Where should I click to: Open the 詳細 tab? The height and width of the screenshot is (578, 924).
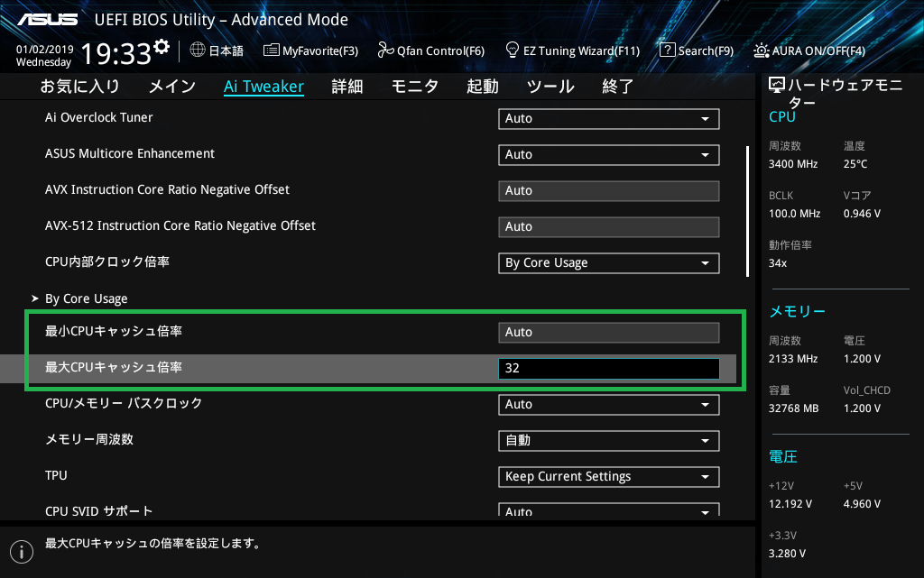[347, 87]
